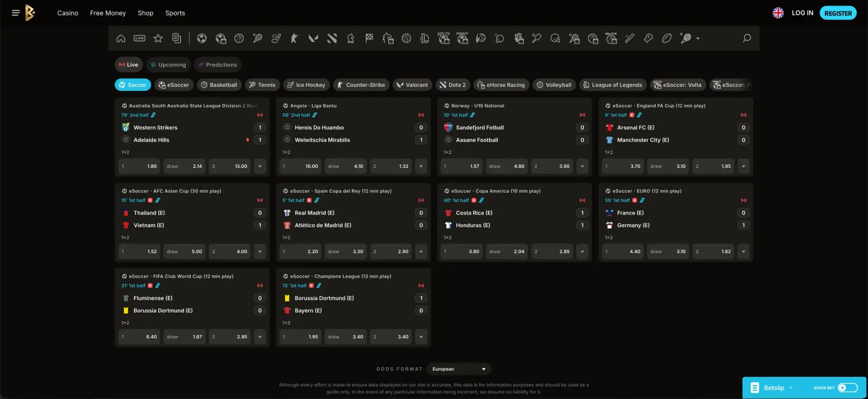Open live stream icon for Thailand (E) match
Viewport: 868px width, 399px height.
click(150, 200)
